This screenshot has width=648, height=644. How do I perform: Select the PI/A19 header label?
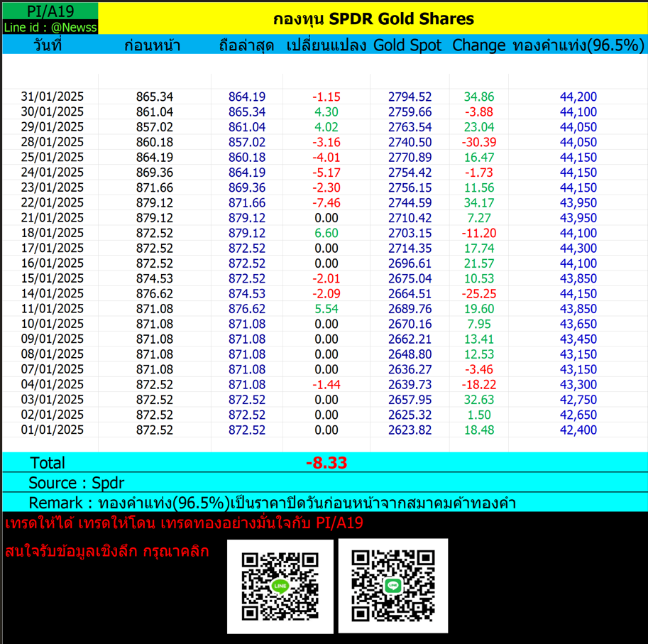[x=50, y=11]
